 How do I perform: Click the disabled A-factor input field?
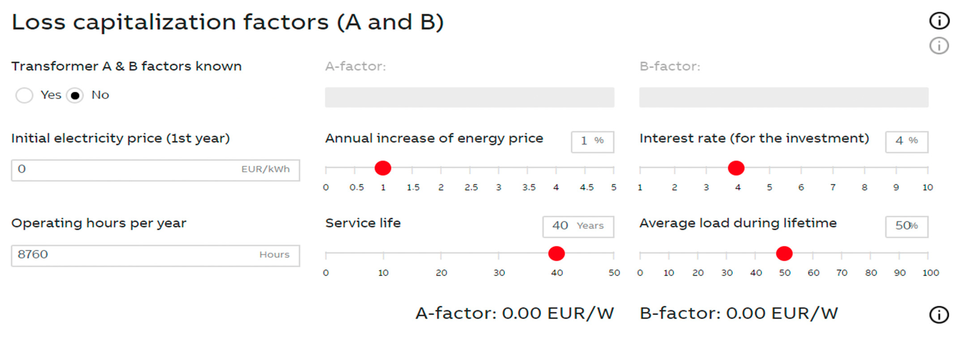469,97
